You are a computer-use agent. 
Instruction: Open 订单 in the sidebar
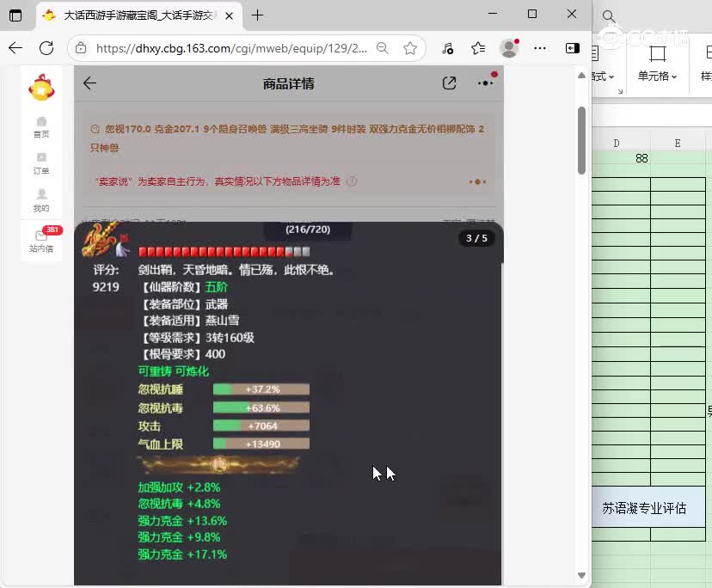coord(41,164)
